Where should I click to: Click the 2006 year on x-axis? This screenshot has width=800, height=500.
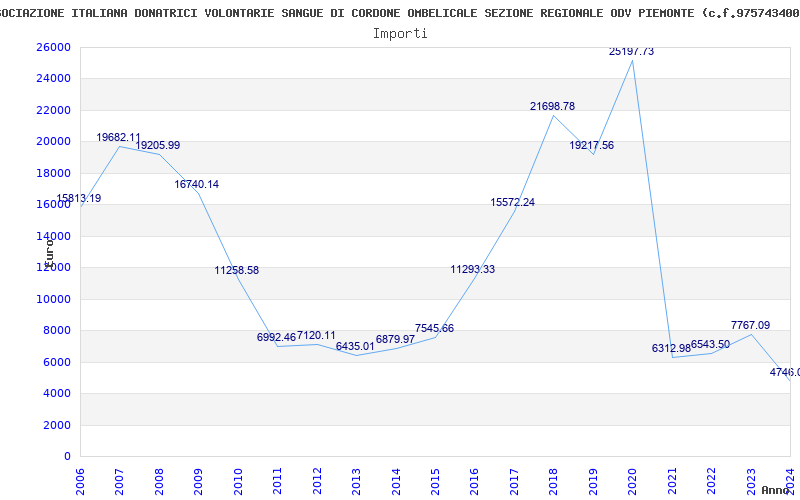[81, 478]
